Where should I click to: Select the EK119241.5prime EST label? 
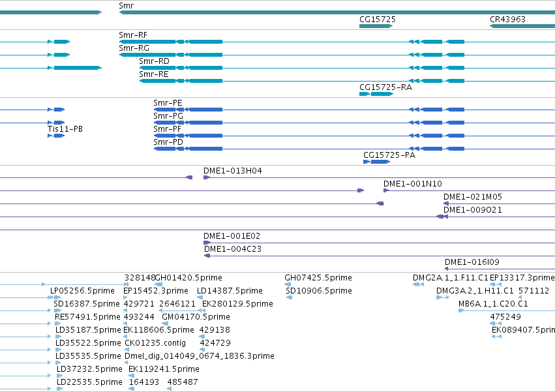click(x=164, y=370)
